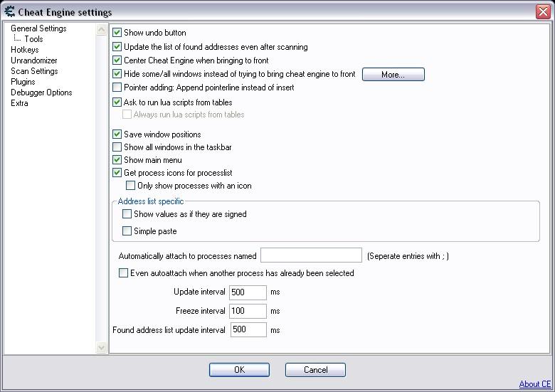Click the tree scrollbar up arrow
555x392 pixels.
coord(101,30)
